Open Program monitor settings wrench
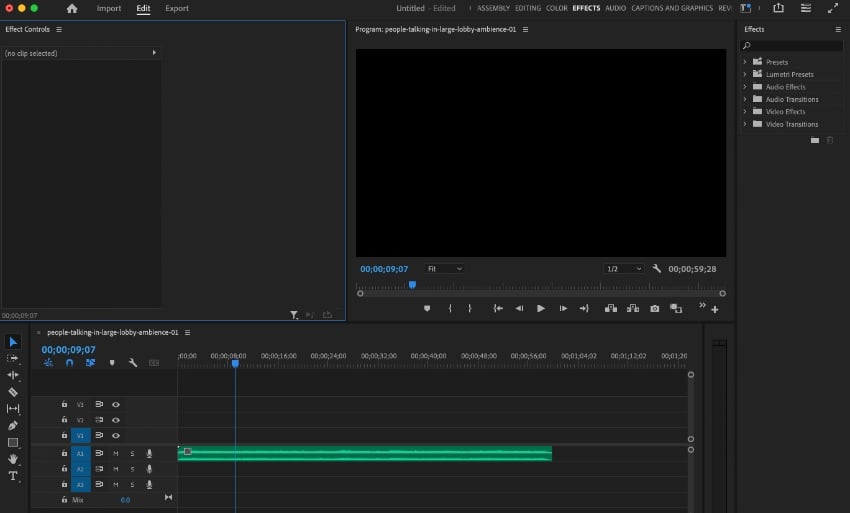Image resolution: width=850 pixels, height=513 pixels. [x=656, y=268]
